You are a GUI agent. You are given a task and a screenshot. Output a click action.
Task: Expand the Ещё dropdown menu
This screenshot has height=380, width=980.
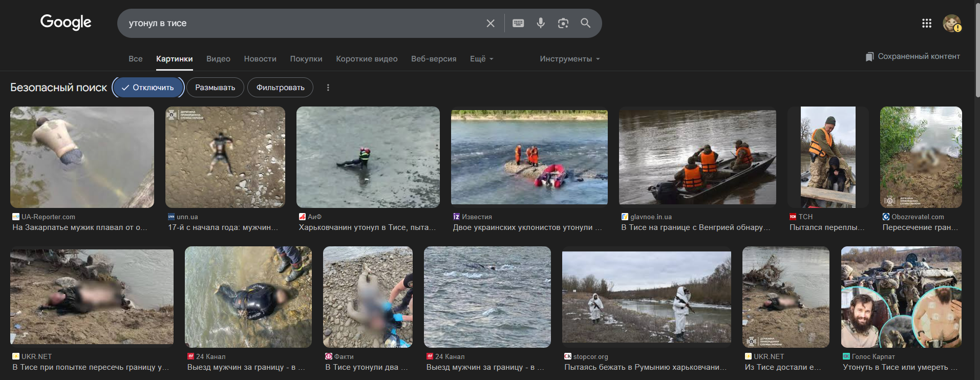pos(481,59)
